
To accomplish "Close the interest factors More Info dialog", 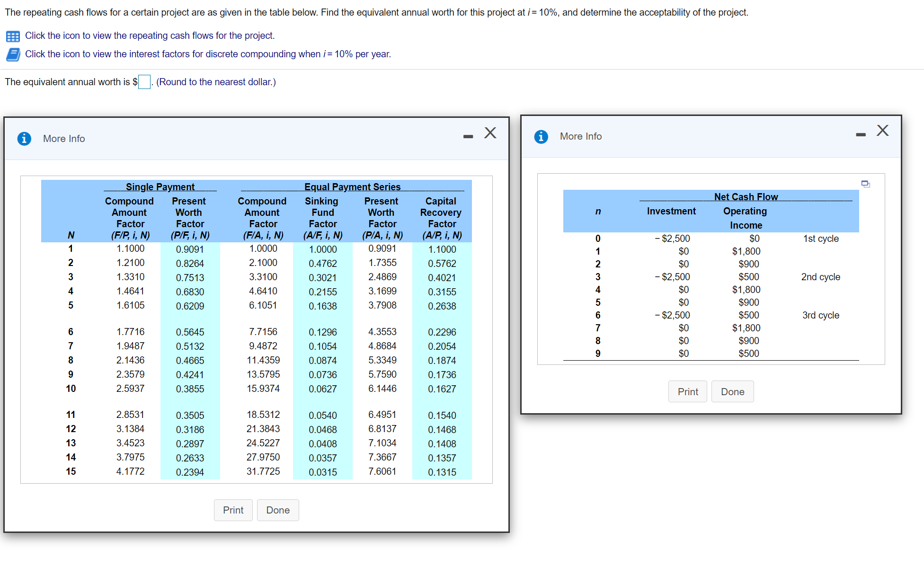I will (x=490, y=133).
